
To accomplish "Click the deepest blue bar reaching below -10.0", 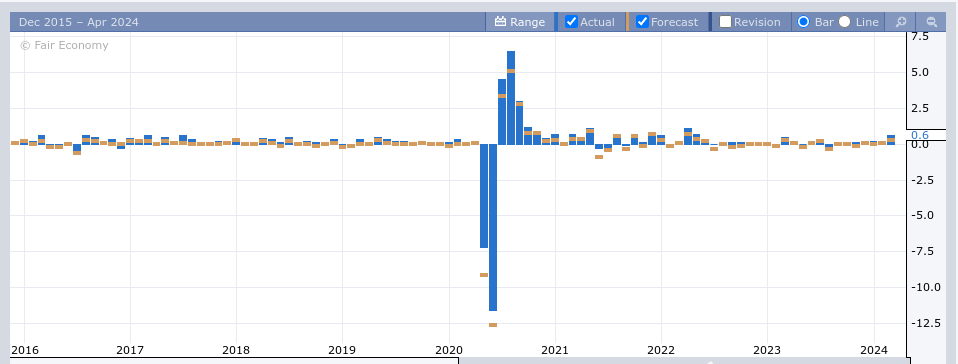I will coord(492,227).
